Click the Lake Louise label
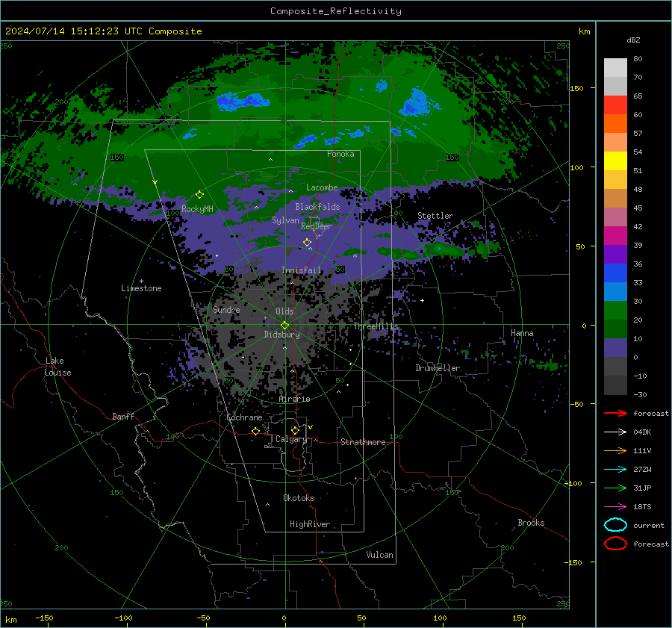This screenshot has height=628, width=672. tap(58, 367)
